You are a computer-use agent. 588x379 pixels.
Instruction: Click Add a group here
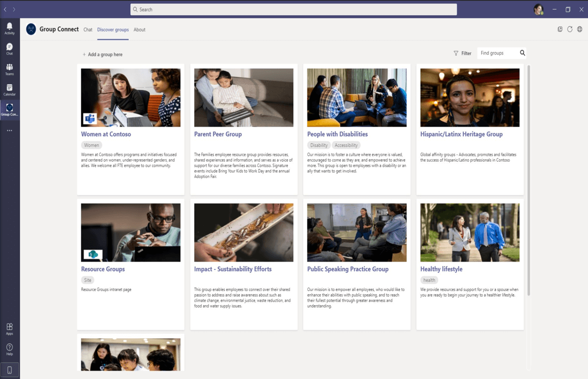103,55
